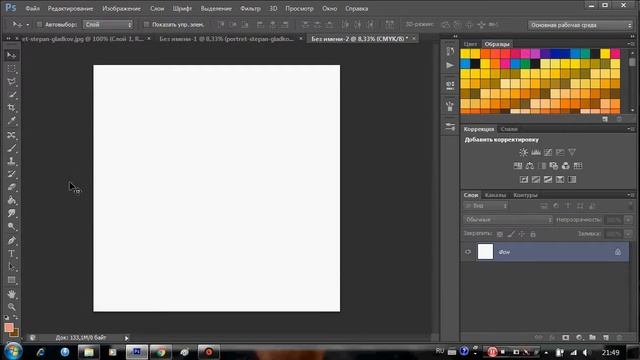The height and width of the screenshot is (360, 640).
Task: Open the Изображение menu
Action: 121,8
